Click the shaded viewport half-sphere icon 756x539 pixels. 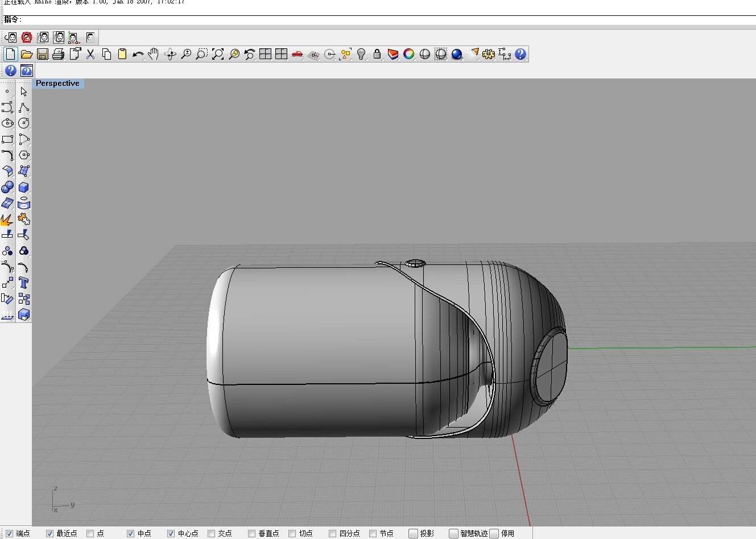(x=424, y=54)
